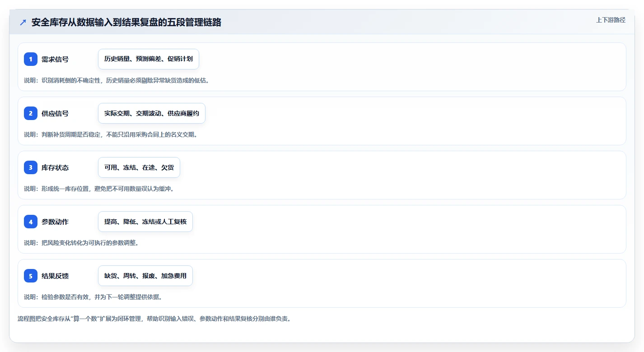Select the 供应信号 step label
This screenshot has height=352, width=644.
55,113
